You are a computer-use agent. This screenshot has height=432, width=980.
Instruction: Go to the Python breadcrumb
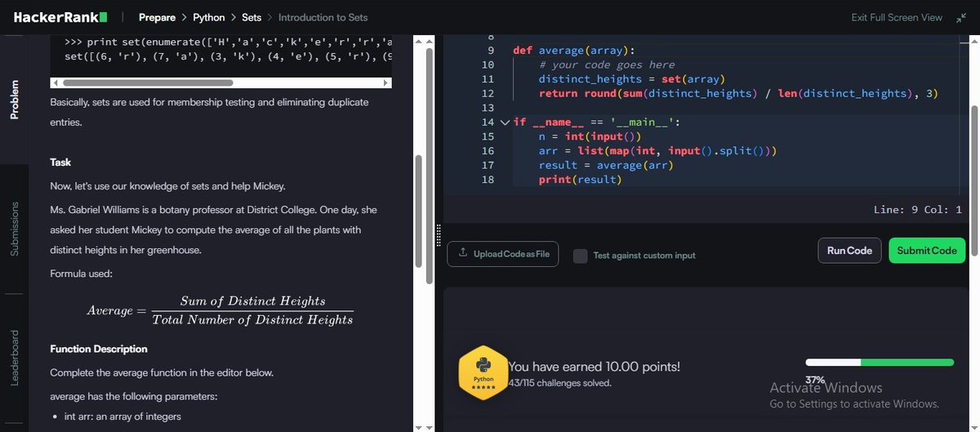[208, 17]
